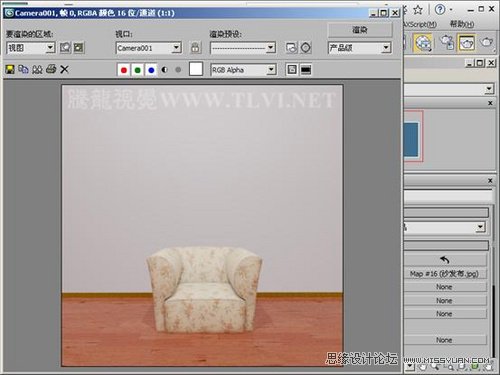
Task: Click the material editor vertical scrollbar
Action: (494, 321)
